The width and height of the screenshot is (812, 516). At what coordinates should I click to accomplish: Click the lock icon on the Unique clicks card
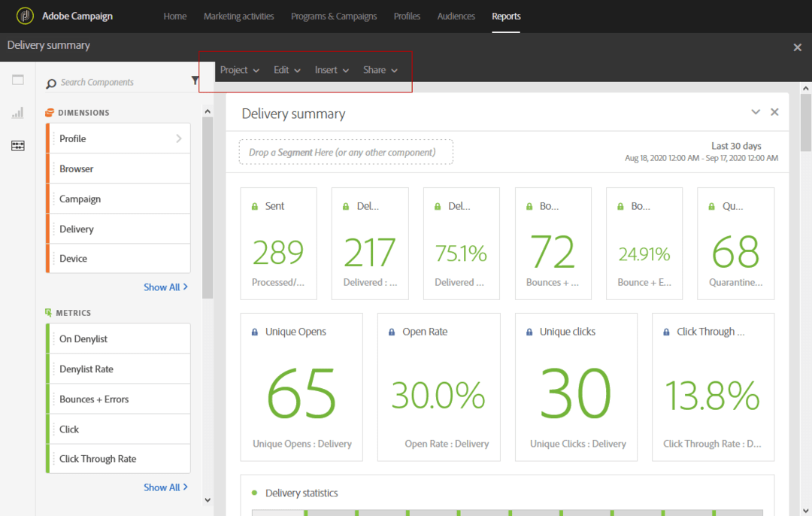click(528, 331)
